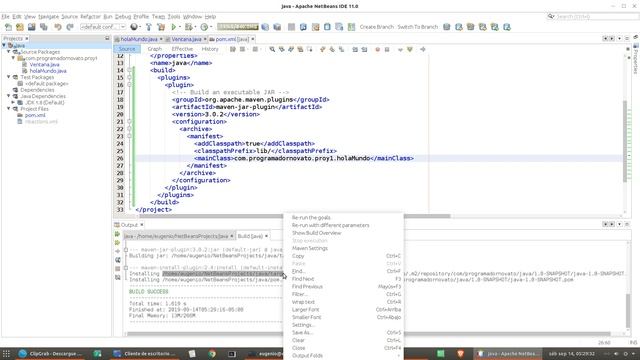Viewport: 640px width, 360px height.
Task: Choose Copy in the context menu
Action: pos(343,256)
